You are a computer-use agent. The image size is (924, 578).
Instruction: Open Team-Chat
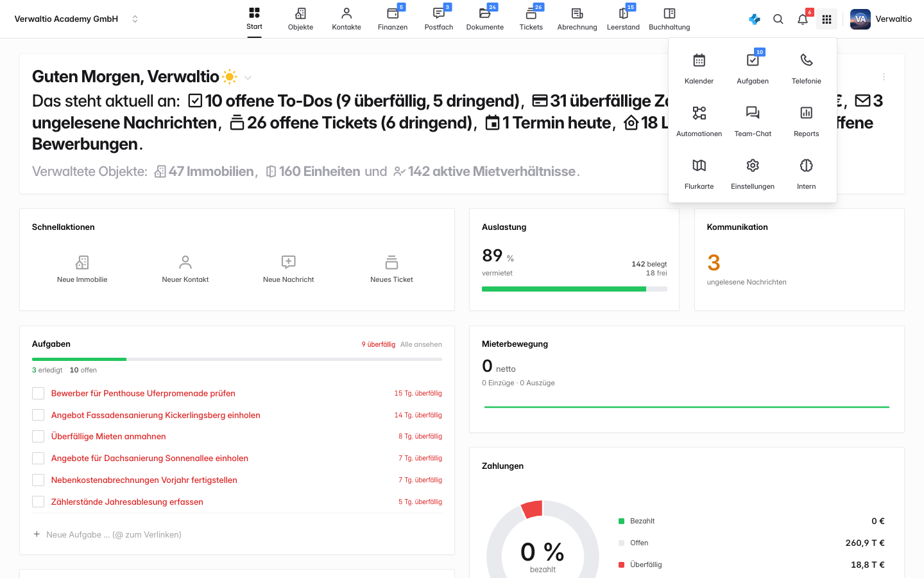pos(753,121)
